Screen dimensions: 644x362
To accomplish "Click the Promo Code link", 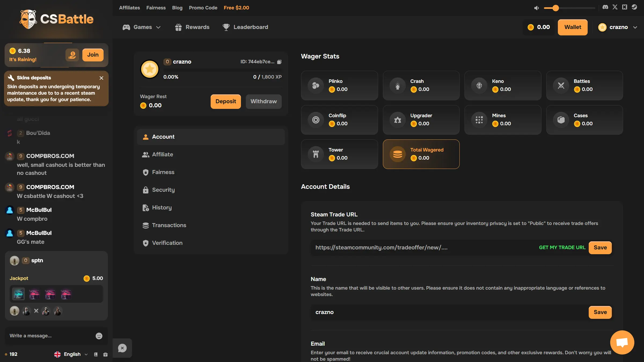I will click(x=203, y=8).
